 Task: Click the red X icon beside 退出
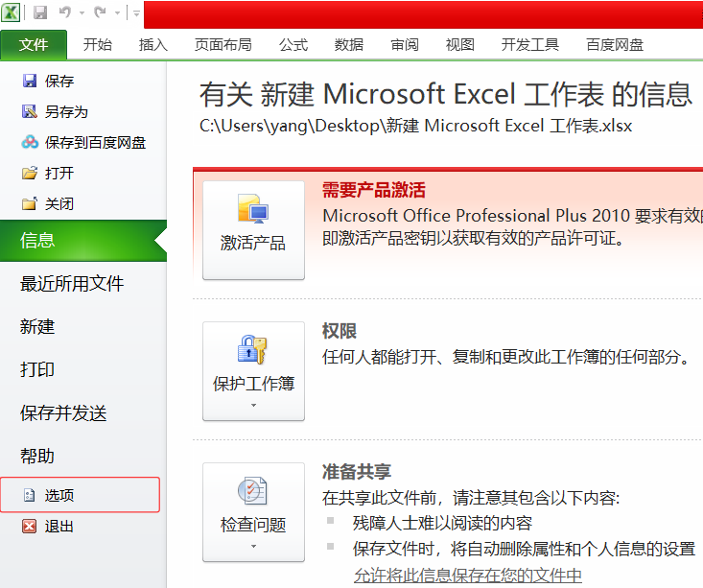pos(29,526)
